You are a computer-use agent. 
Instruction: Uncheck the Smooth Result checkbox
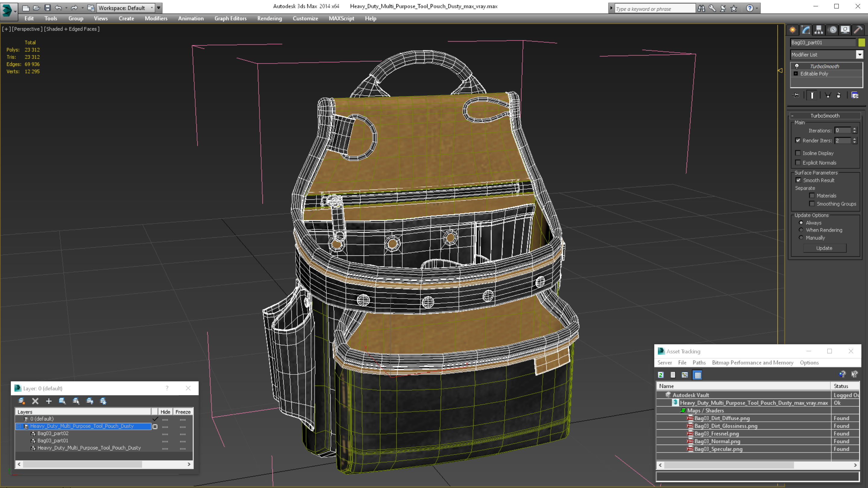798,180
